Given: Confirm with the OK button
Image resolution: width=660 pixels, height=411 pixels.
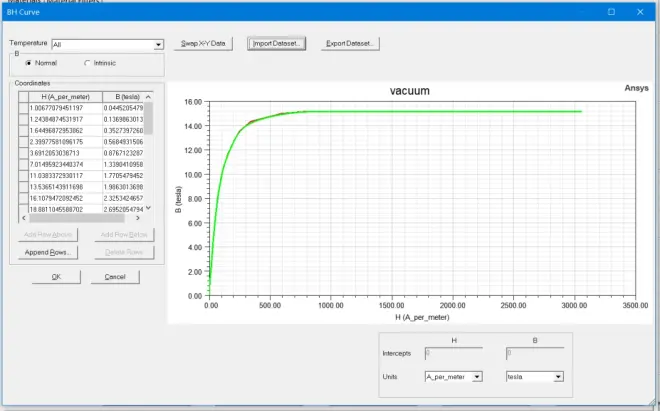Looking at the screenshot, I should (x=56, y=277).
